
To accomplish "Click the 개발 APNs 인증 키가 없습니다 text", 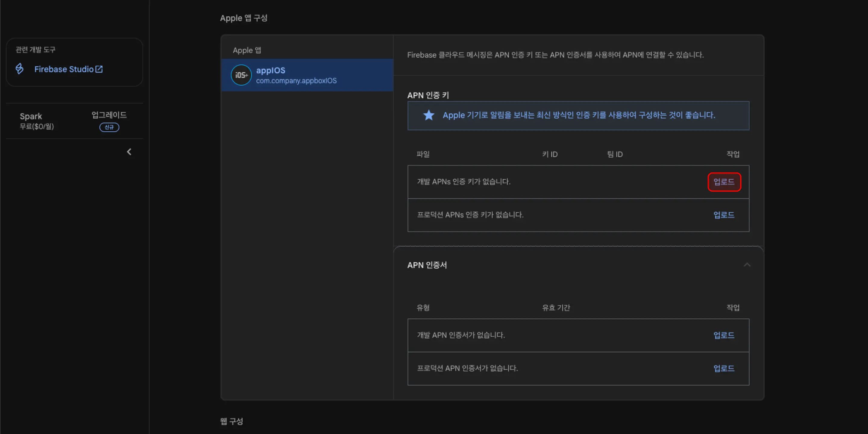I will click(x=464, y=182).
